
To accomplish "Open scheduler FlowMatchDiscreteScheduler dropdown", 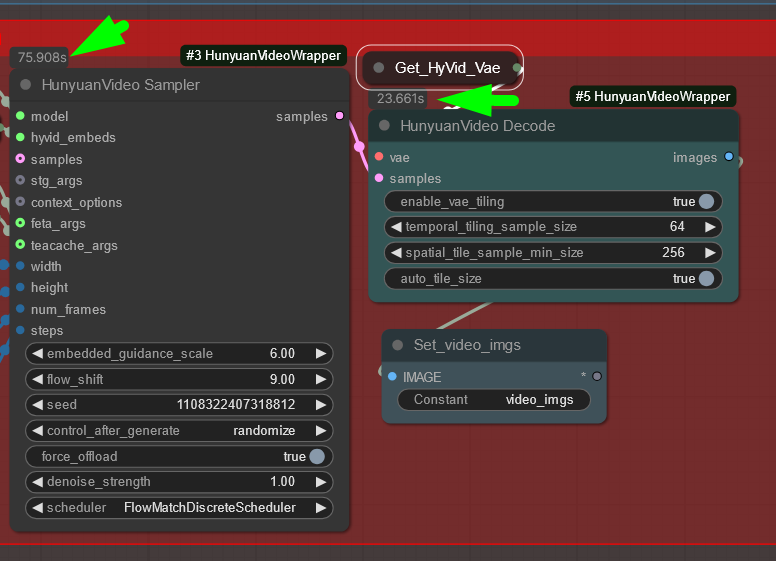I will pyautogui.click(x=209, y=508).
